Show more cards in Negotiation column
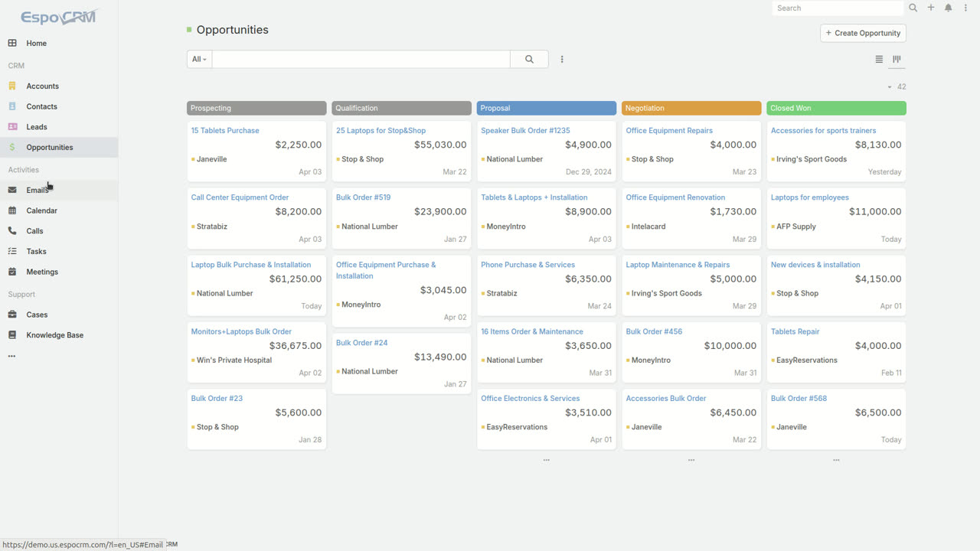The image size is (980, 551). point(691,460)
